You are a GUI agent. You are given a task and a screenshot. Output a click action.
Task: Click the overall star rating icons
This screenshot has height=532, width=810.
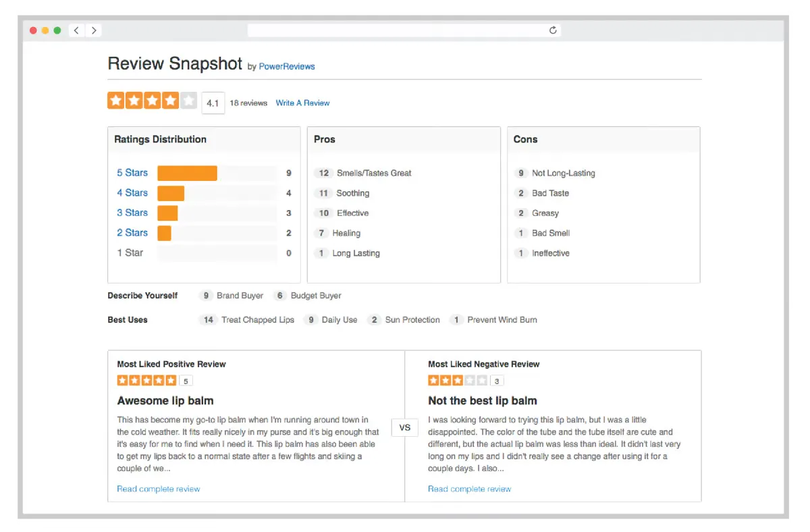(x=152, y=101)
